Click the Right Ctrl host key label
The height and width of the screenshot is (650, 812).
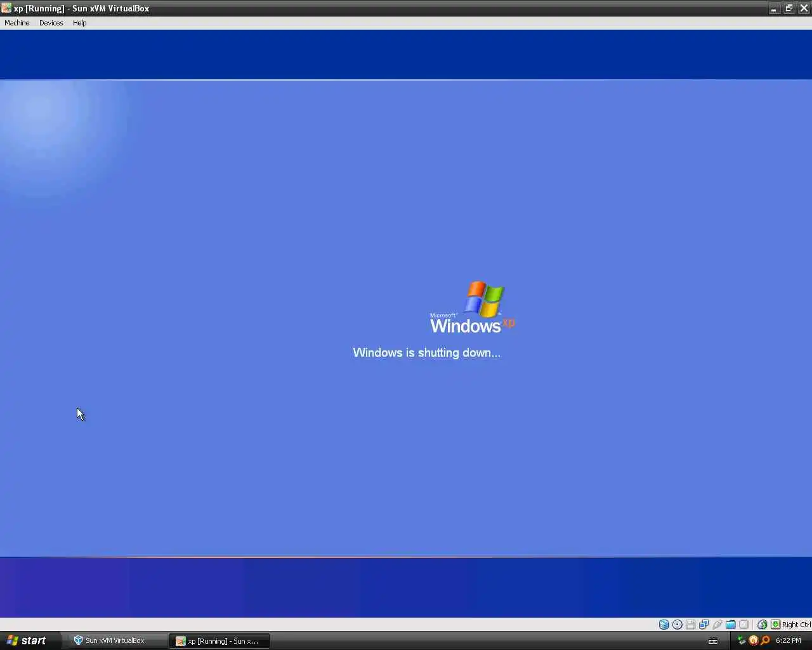[x=796, y=625]
